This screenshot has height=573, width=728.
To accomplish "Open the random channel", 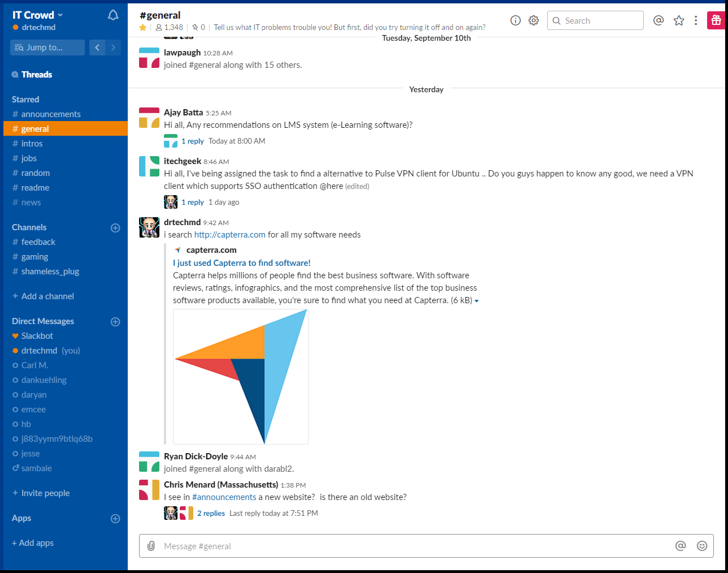I will [36, 173].
